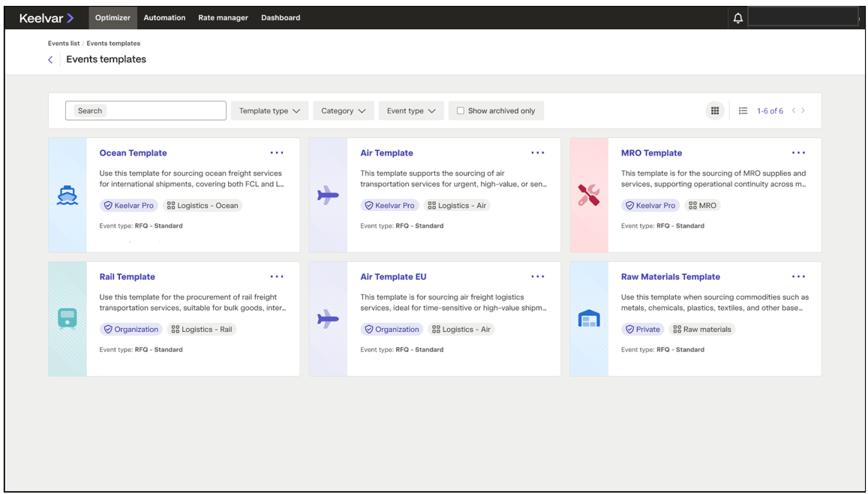Go back using the left chevron arrow
The width and height of the screenshot is (868, 494).
click(x=50, y=59)
